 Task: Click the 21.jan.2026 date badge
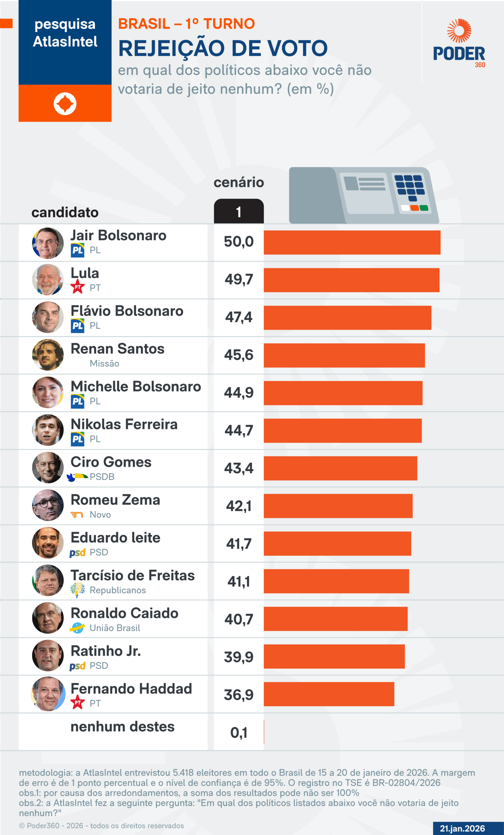pyautogui.click(x=462, y=828)
